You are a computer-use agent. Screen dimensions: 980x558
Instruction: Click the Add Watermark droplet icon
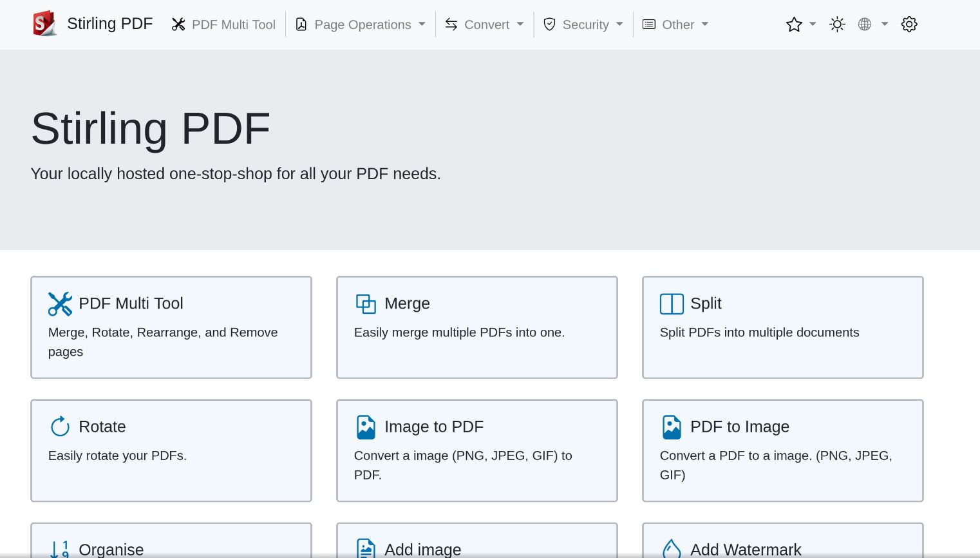pos(672,548)
